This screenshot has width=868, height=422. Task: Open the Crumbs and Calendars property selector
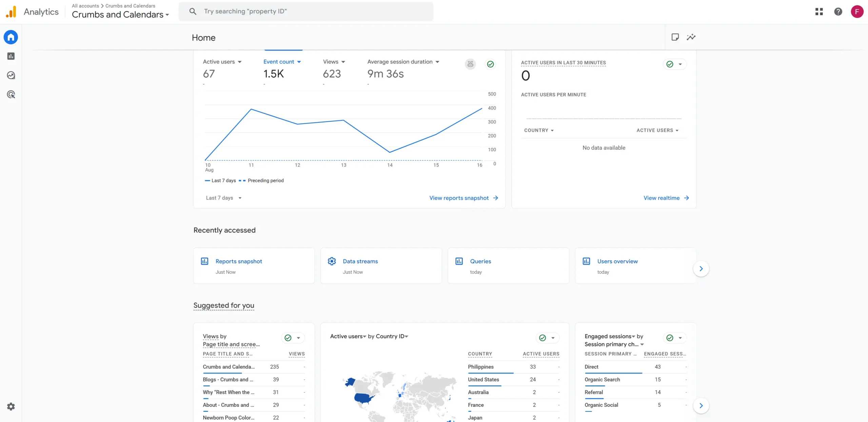(120, 15)
